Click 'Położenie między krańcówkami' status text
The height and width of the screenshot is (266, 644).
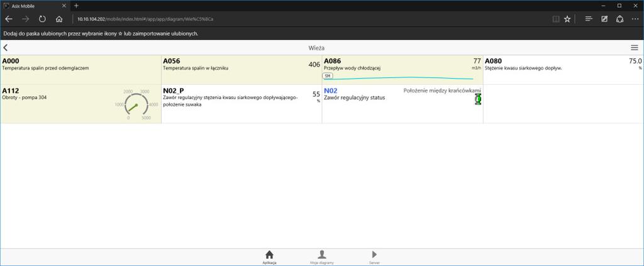coord(442,91)
